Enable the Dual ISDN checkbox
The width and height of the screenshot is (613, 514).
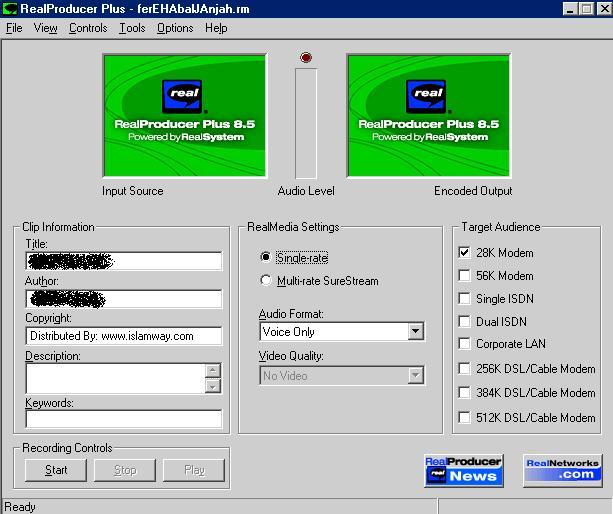[464, 321]
